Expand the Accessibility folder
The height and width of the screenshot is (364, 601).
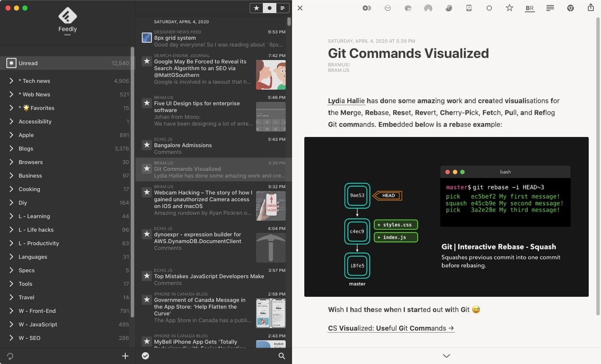tap(11, 121)
